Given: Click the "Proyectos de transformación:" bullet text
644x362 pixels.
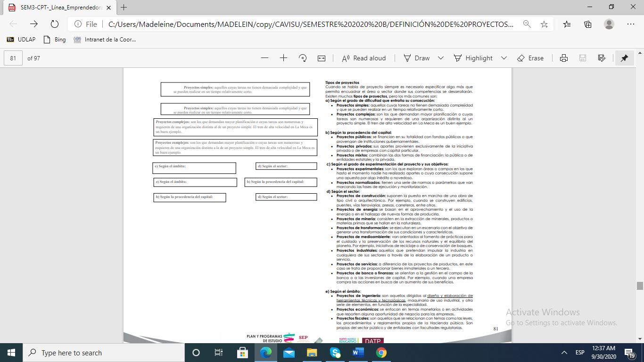Looking at the screenshot, I should coord(363,228).
